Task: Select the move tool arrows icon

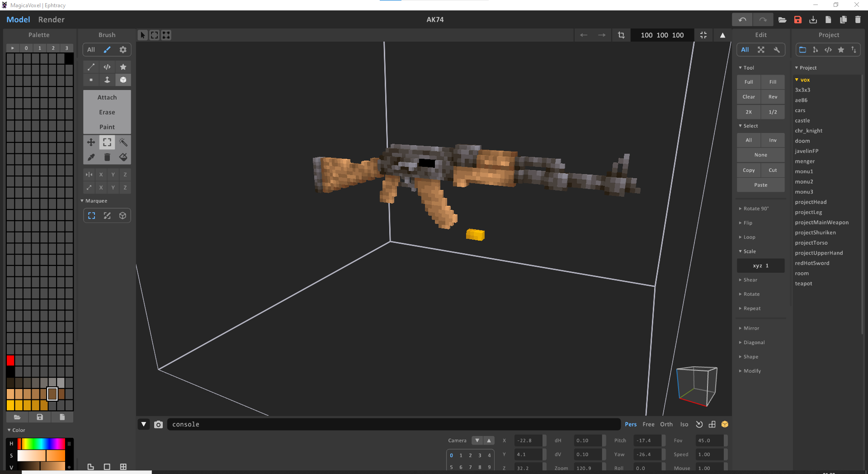Action: click(x=91, y=142)
